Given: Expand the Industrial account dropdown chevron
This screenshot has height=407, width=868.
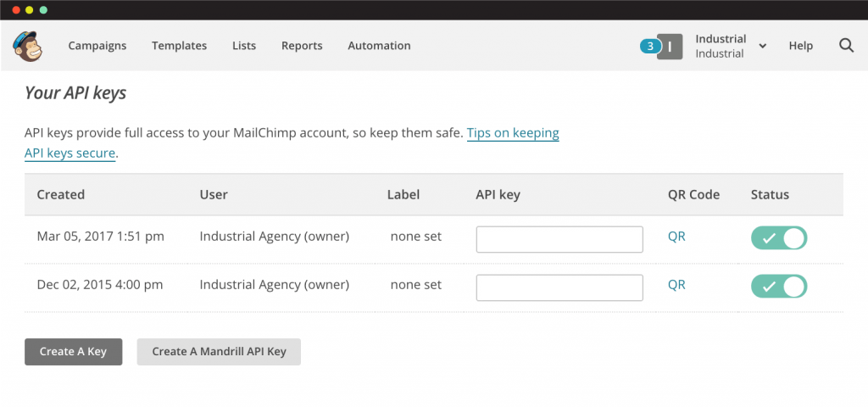Looking at the screenshot, I should click(x=763, y=46).
